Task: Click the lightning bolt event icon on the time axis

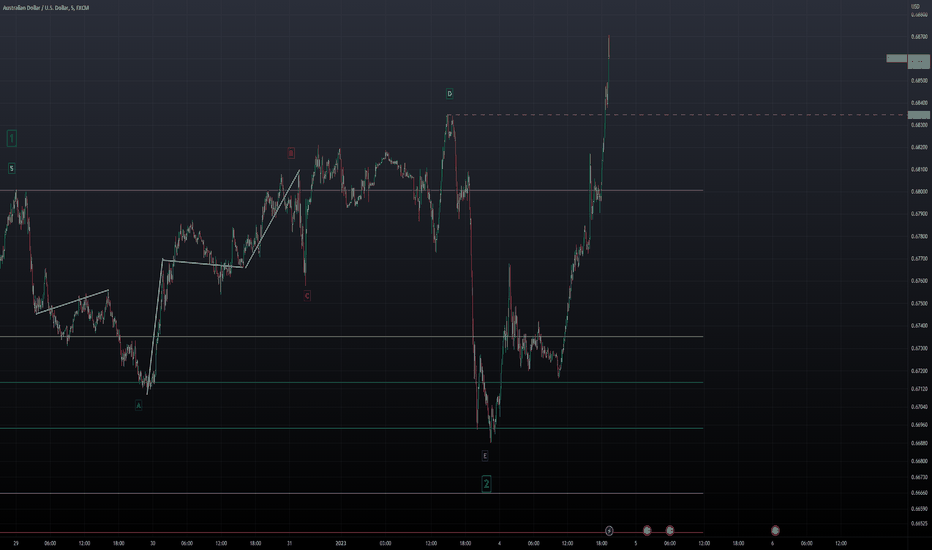Action: click(x=609, y=530)
